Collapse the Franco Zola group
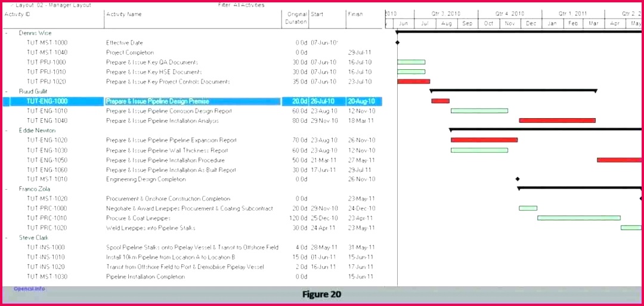 (x=7, y=188)
